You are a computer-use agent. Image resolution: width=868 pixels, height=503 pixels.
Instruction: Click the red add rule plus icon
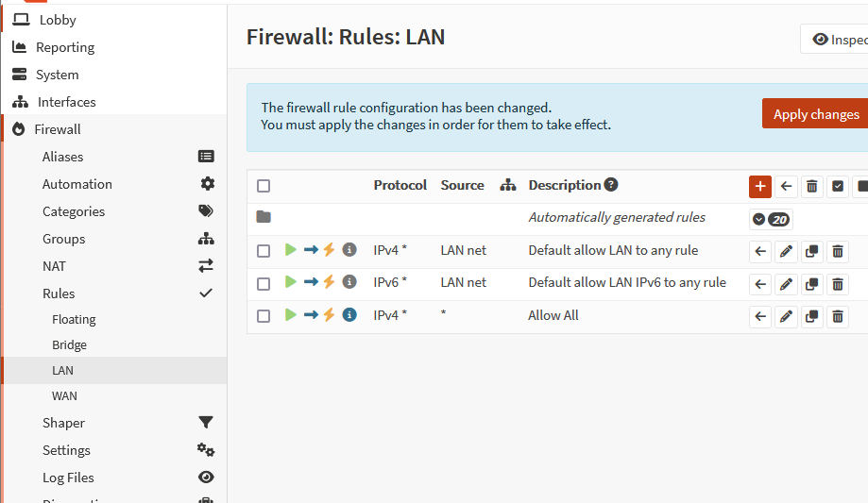(x=760, y=186)
